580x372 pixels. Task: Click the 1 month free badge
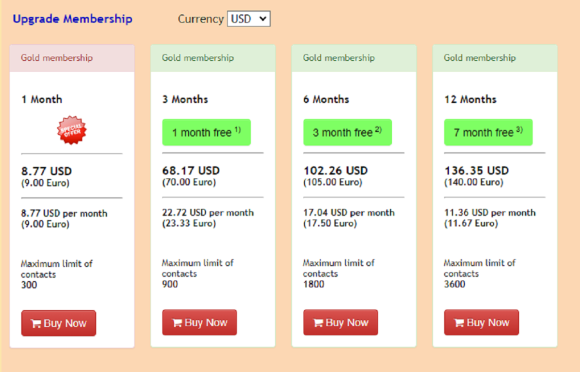[206, 132]
